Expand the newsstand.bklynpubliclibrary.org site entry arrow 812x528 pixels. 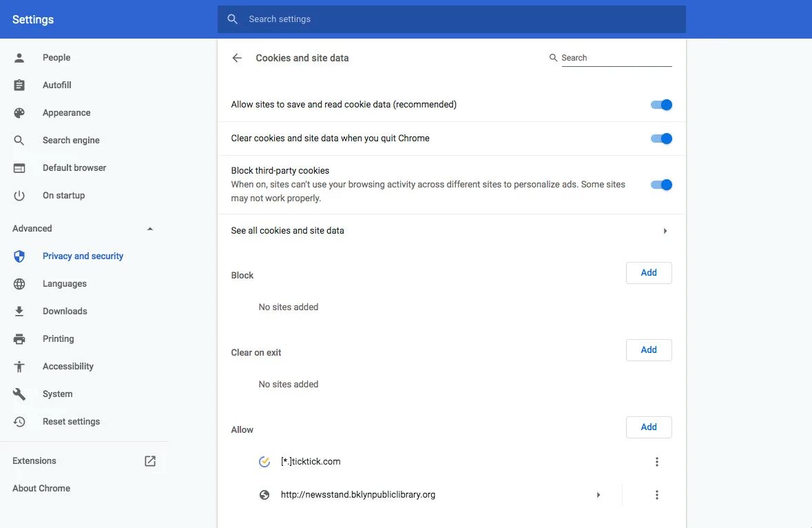(598, 495)
